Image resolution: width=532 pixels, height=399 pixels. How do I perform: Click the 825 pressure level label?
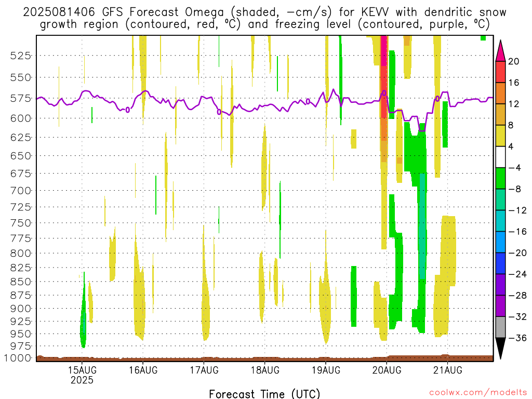click(21, 268)
